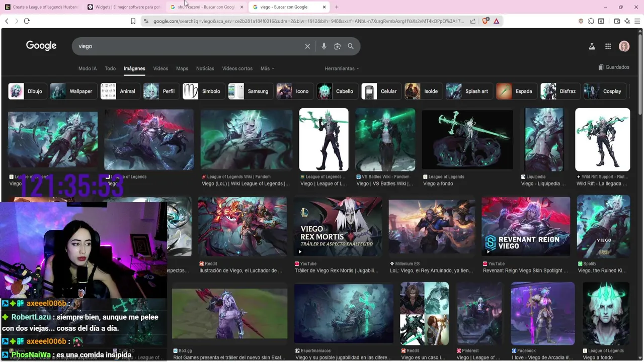644x362 pixels.
Task: Go to the Google logo homepage
Action: pos(41,46)
